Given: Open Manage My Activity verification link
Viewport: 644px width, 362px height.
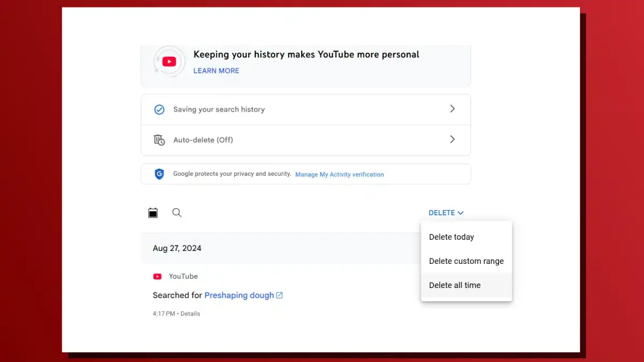Looking at the screenshot, I should point(339,174).
